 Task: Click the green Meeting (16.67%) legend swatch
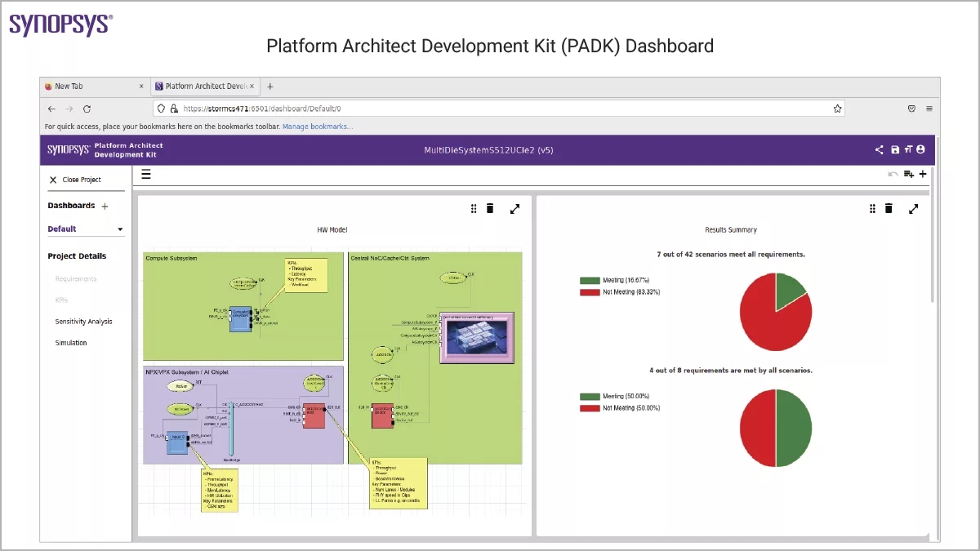coord(590,280)
